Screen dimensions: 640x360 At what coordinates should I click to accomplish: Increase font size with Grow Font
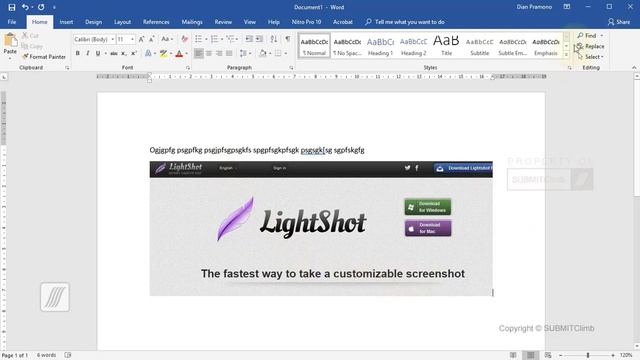[x=141, y=39]
